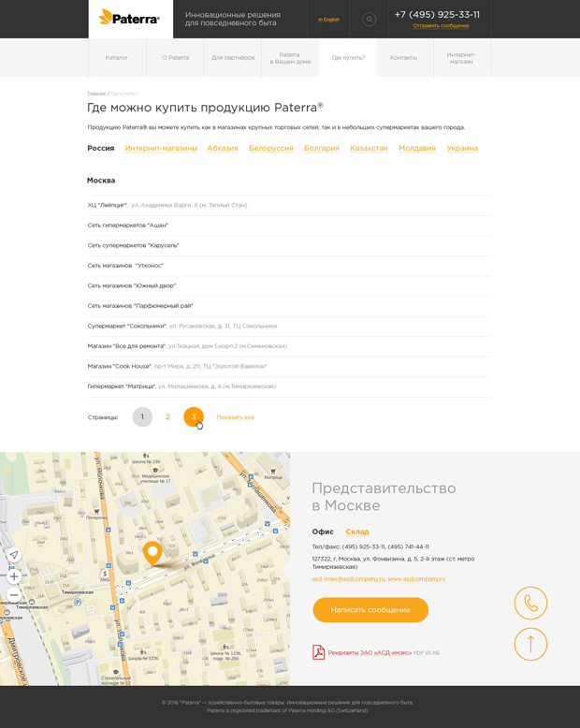Screen dimensions: 580x728
Task: Click the 'Супермаркет "Сокольники"' row
Action: tap(289, 327)
